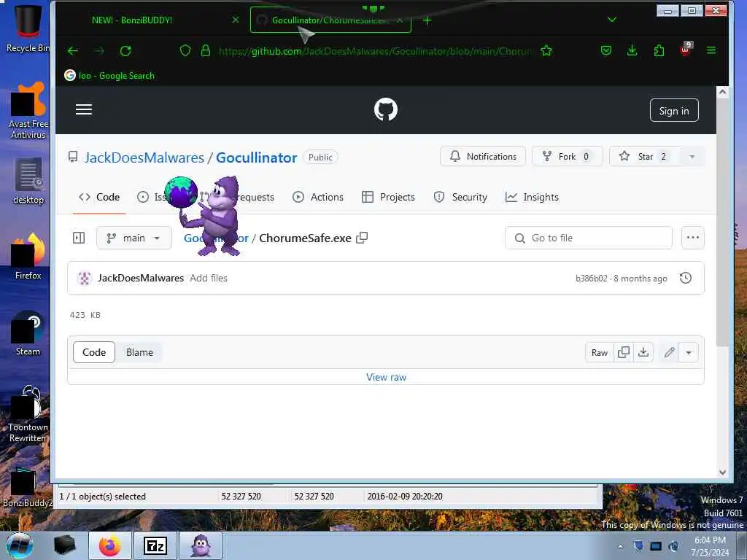Focus the Go to file search field

click(x=589, y=238)
